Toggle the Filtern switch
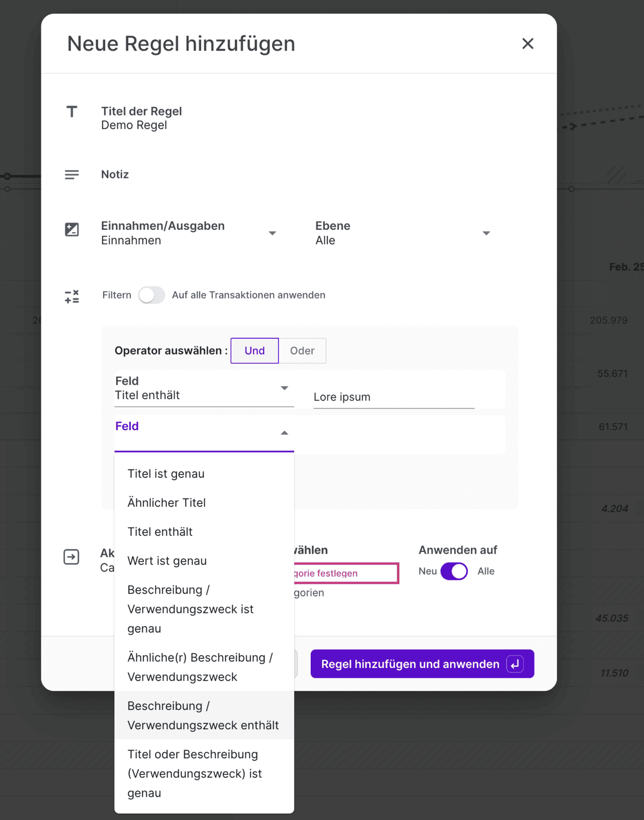The height and width of the screenshot is (820, 644). pos(151,295)
